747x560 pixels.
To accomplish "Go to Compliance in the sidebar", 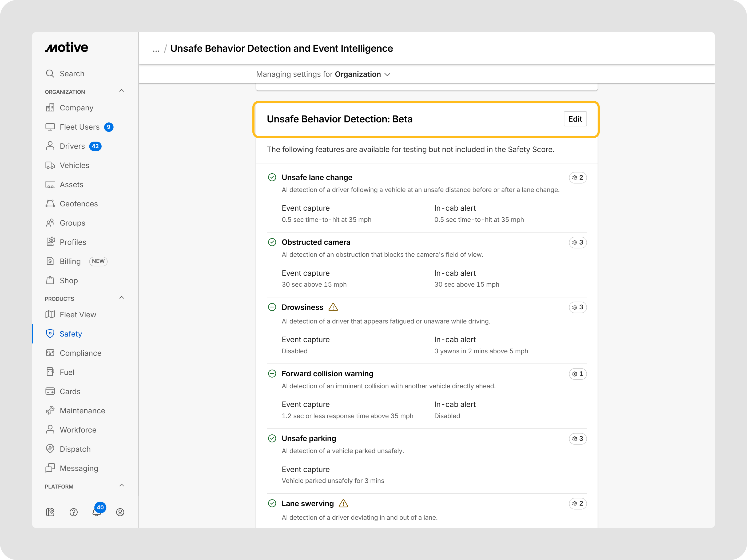I will (x=80, y=353).
